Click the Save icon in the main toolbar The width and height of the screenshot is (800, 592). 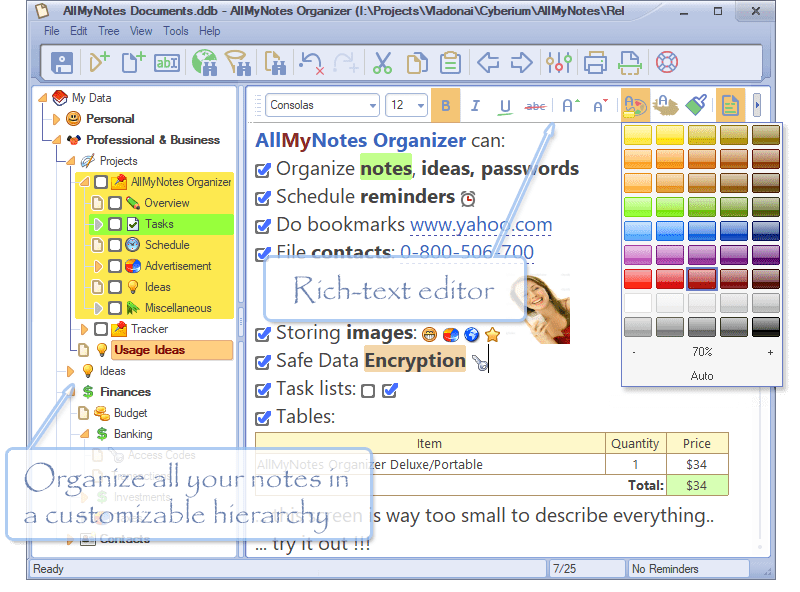click(x=63, y=63)
